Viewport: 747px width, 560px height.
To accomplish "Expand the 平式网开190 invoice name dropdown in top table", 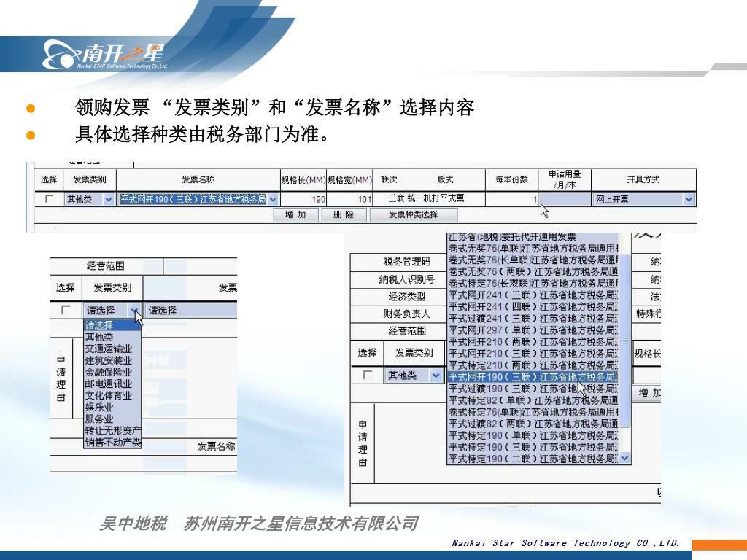I will pyautogui.click(x=273, y=200).
